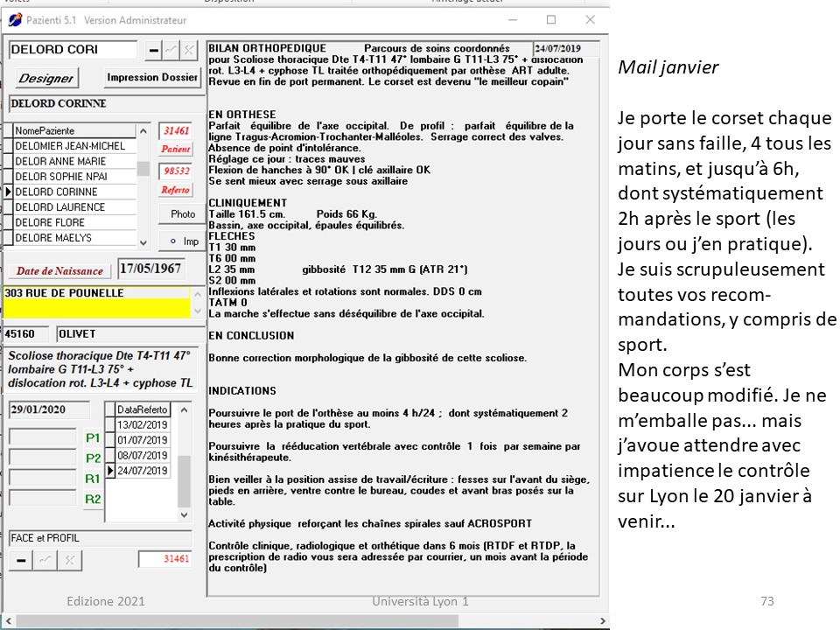Click the empty field beside R2

[x=43, y=497]
